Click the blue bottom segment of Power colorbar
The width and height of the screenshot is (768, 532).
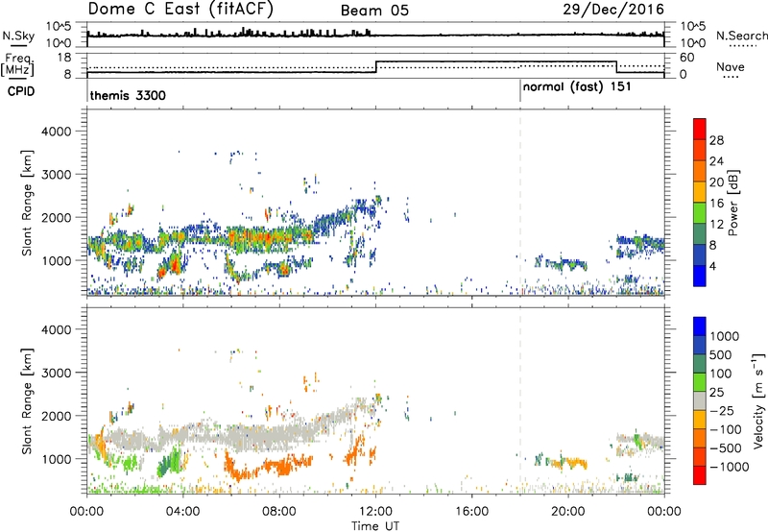(x=700, y=276)
